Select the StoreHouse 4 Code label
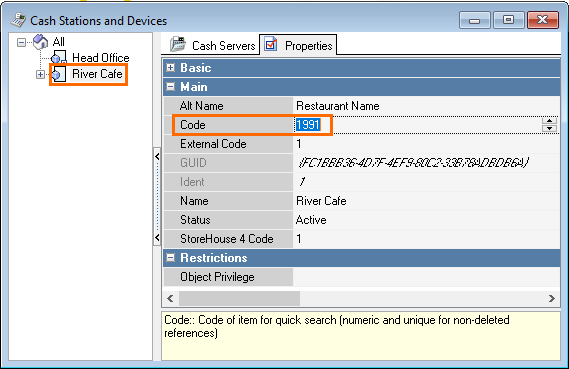The width and height of the screenshot is (569, 369). [x=228, y=239]
